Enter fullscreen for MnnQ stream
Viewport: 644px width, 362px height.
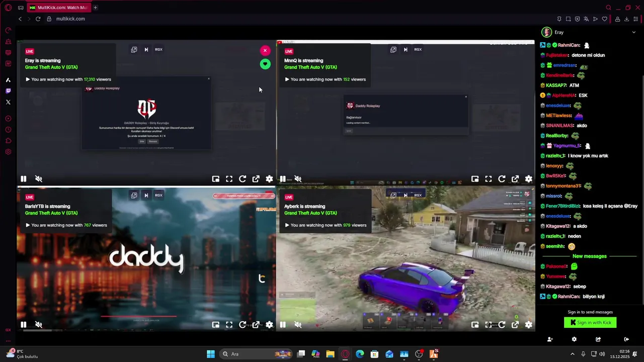tap(488, 178)
